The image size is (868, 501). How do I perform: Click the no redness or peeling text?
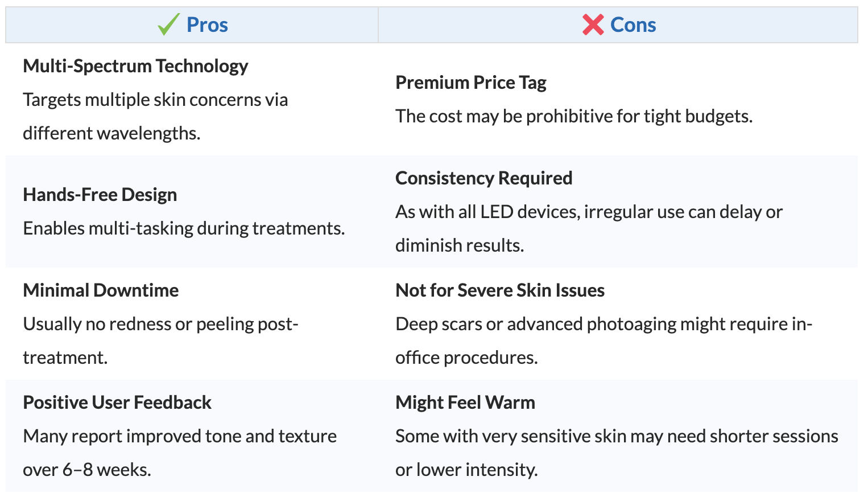[160, 340]
